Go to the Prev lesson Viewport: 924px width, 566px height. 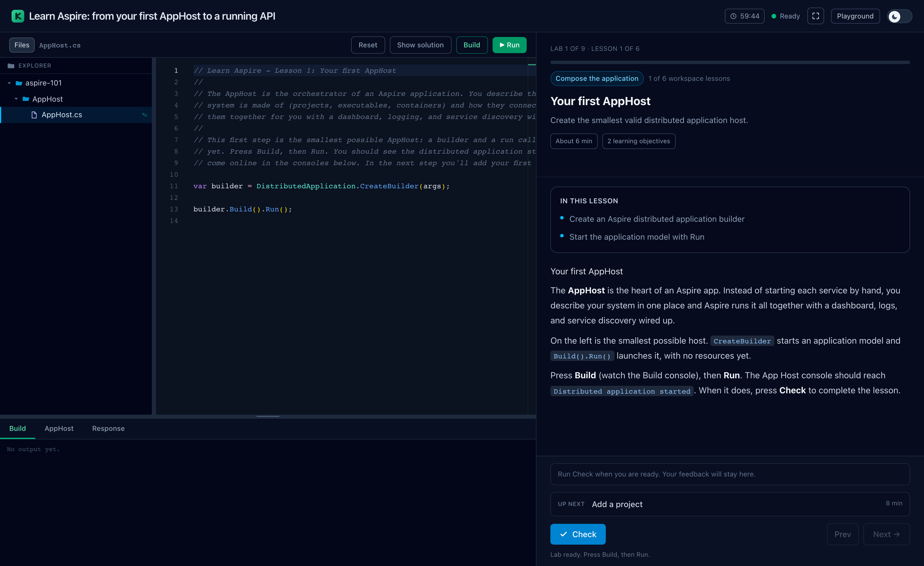tap(843, 534)
